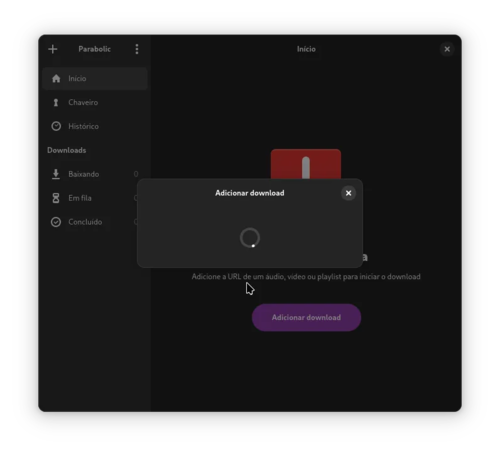This screenshot has width=500, height=454.
Task: Click the Histórico clock icon
Action: coord(56,126)
